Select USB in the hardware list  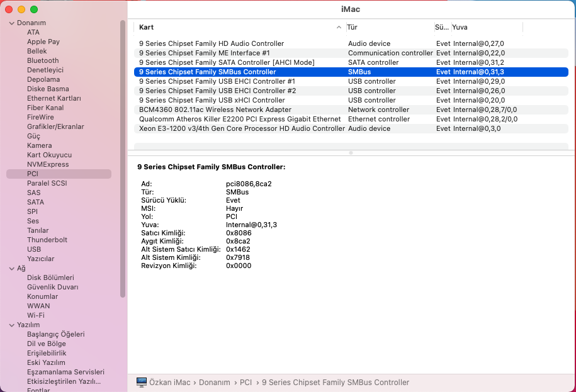click(x=34, y=249)
